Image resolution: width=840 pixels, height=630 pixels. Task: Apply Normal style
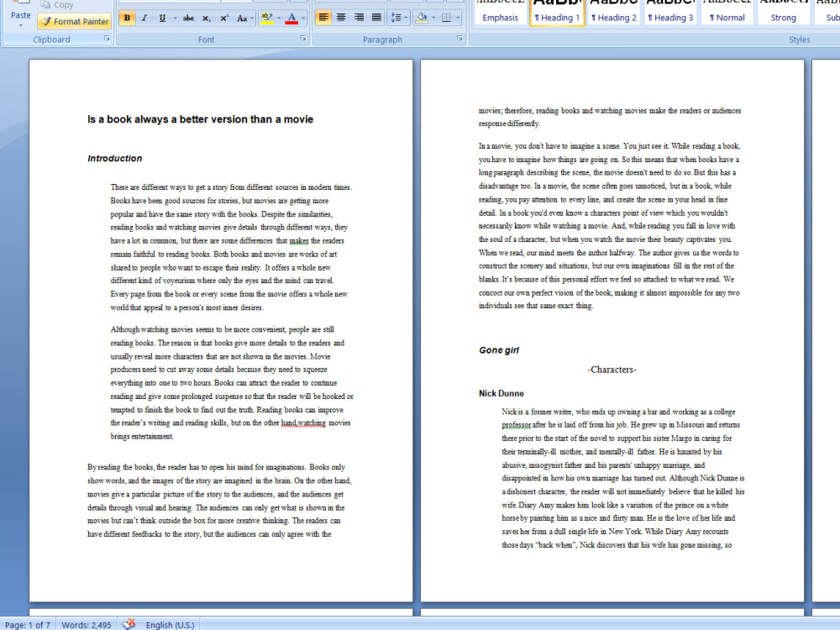click(x=727, y=13)
